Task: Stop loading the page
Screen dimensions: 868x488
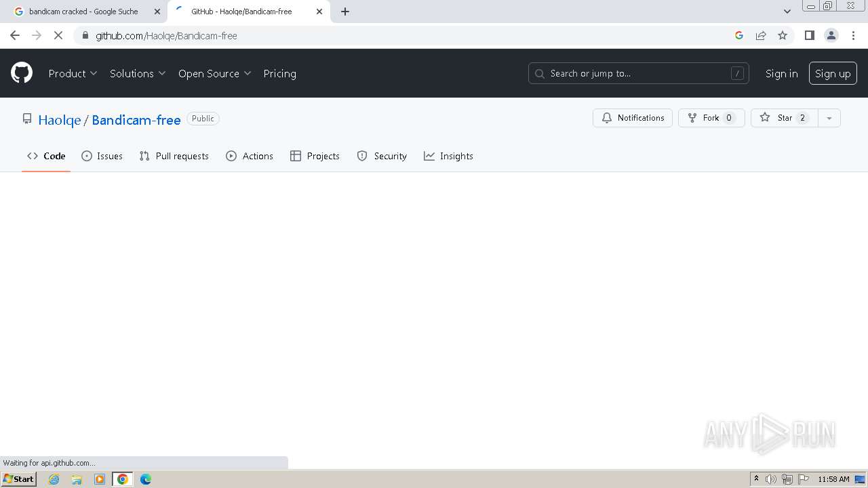Action: [x=58, y=35]
